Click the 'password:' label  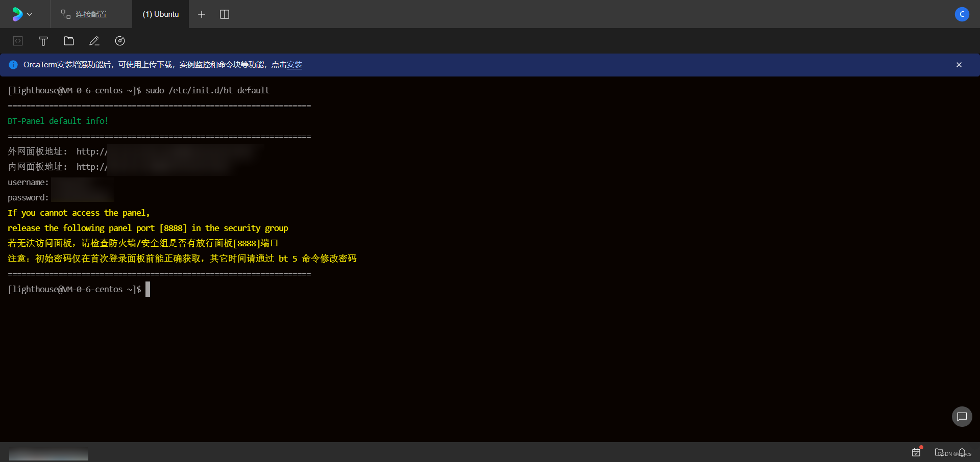tap(28, 197)
